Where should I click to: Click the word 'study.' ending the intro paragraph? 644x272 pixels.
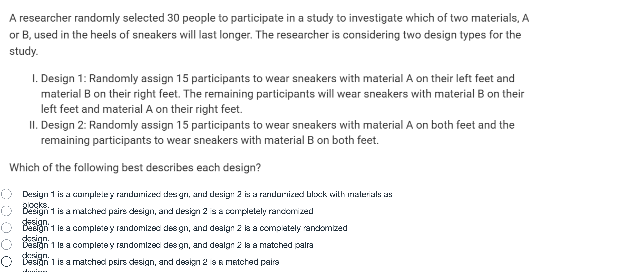coord(24,51)
